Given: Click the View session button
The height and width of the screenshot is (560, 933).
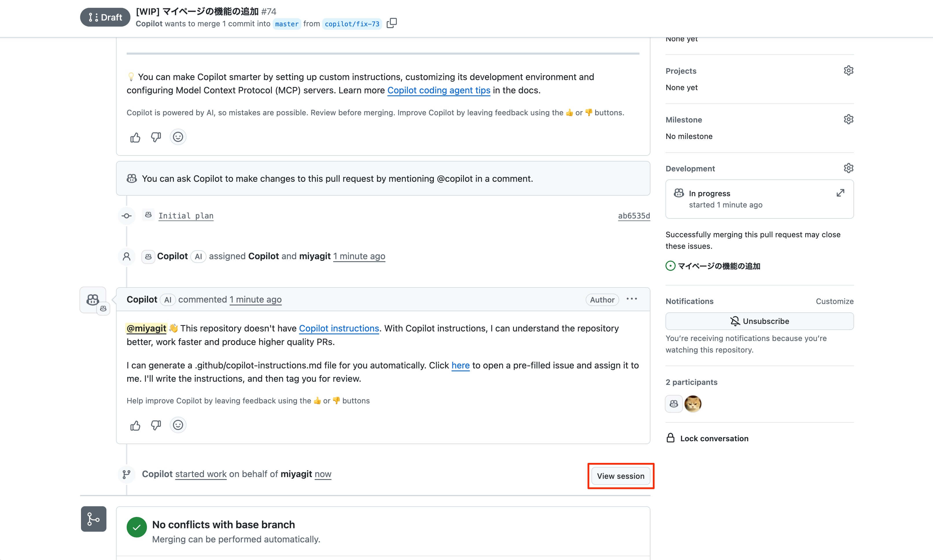Looking at the screenshot, I should pos(620,476).
